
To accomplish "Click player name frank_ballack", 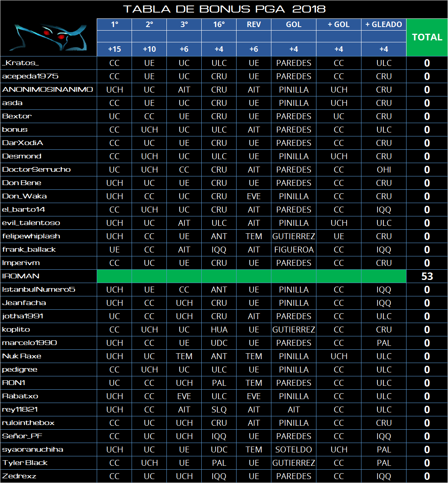I will [29, 250].
